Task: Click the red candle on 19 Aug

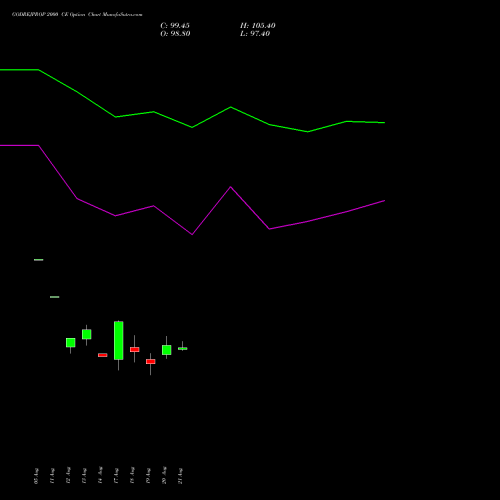Action: pyautogui.click(x=151, y=361)
